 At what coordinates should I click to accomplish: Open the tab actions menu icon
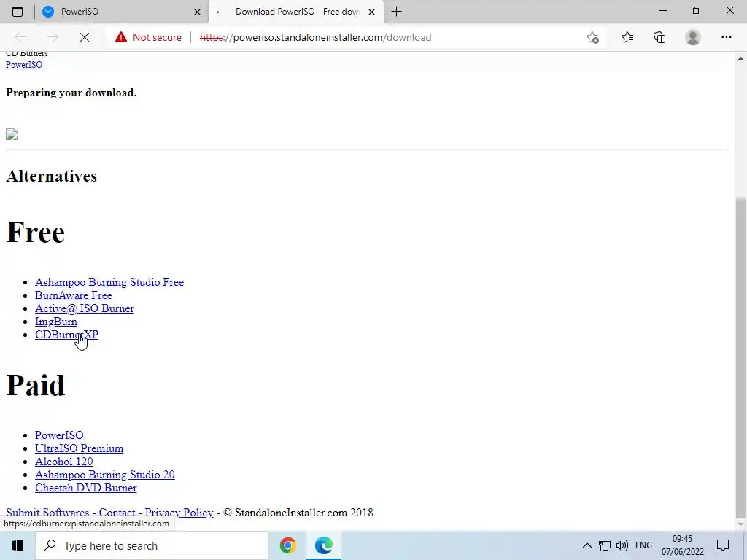[x=18, y=12]
